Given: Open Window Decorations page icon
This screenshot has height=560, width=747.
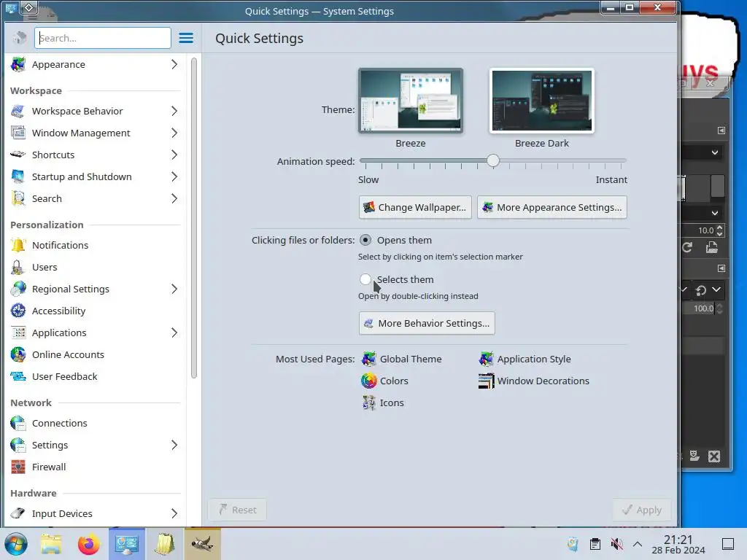Looking at the screenshot, I should click(x=486, y=381).
